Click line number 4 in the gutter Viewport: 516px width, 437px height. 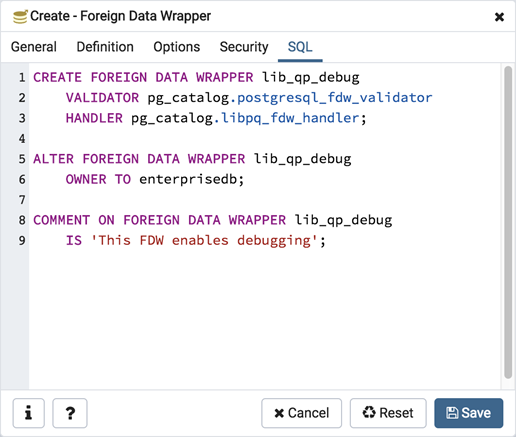22,138
